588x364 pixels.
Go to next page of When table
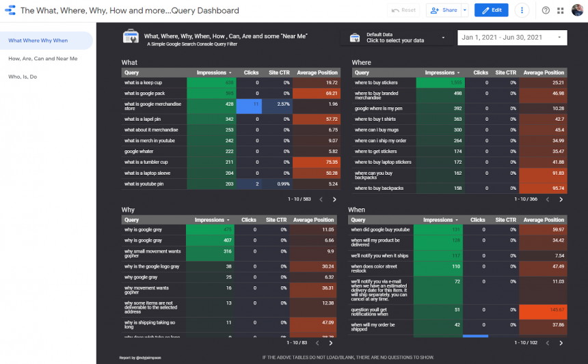561,343
